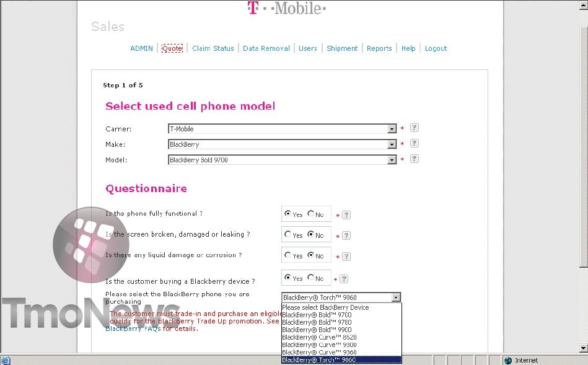Open the Carrier dropdown
The image size is (588, 365).
tap(392, 129)
